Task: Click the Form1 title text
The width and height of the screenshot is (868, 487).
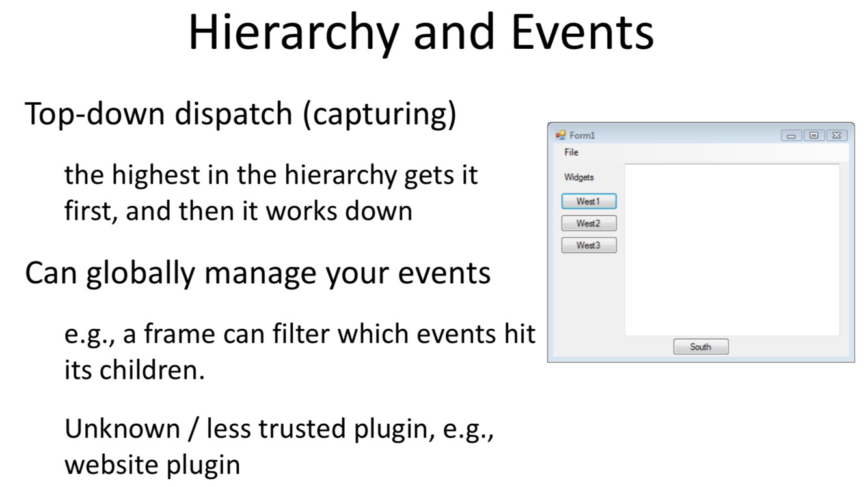Action: point(582,135)
